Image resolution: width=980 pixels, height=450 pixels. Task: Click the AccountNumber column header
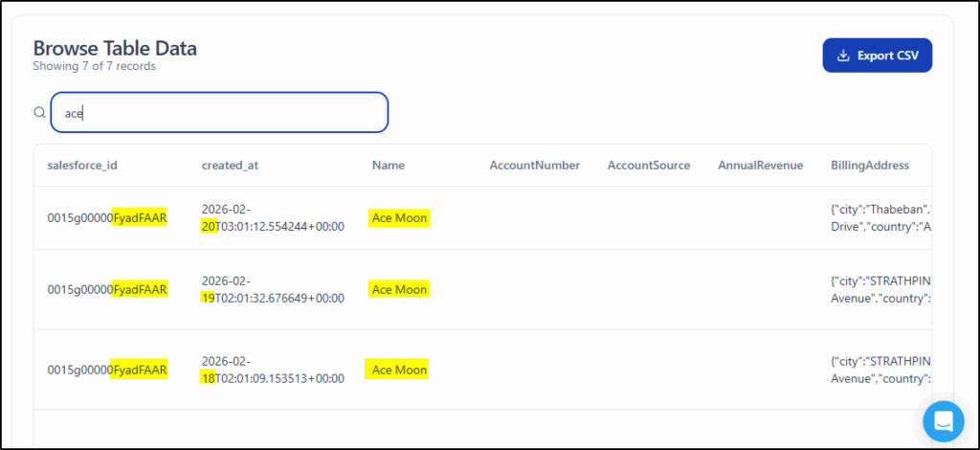click(x=534, y=165)
